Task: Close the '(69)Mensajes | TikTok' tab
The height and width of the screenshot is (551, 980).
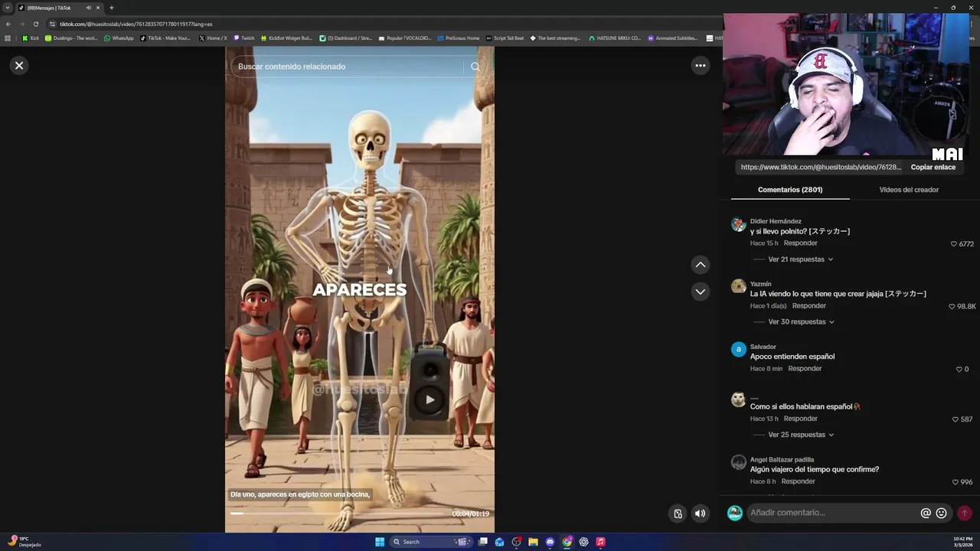Action: (98, 8)
